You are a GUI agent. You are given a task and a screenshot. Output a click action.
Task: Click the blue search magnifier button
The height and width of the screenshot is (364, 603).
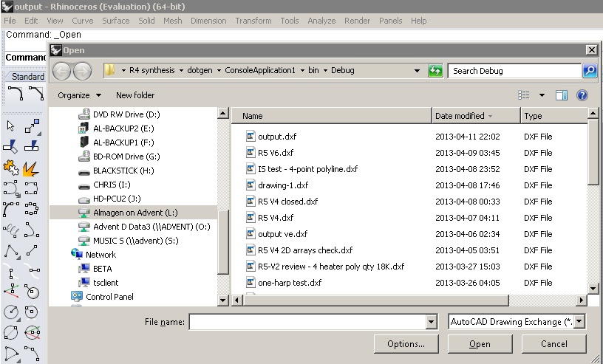590,71
